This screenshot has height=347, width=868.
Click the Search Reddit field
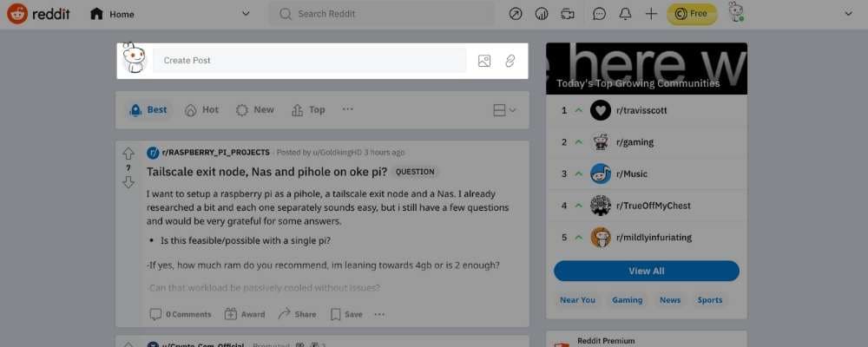(381, 14)
